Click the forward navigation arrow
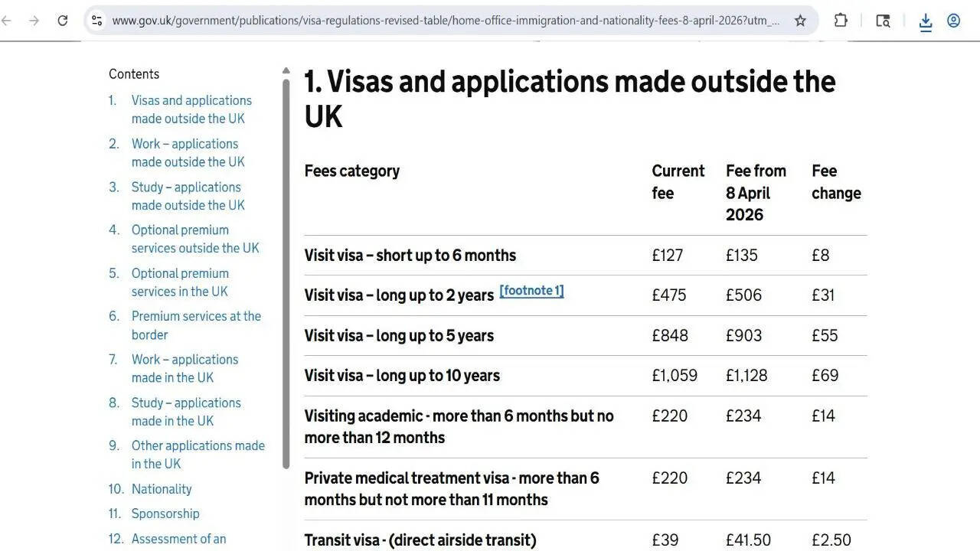 (x=34, y=21)
